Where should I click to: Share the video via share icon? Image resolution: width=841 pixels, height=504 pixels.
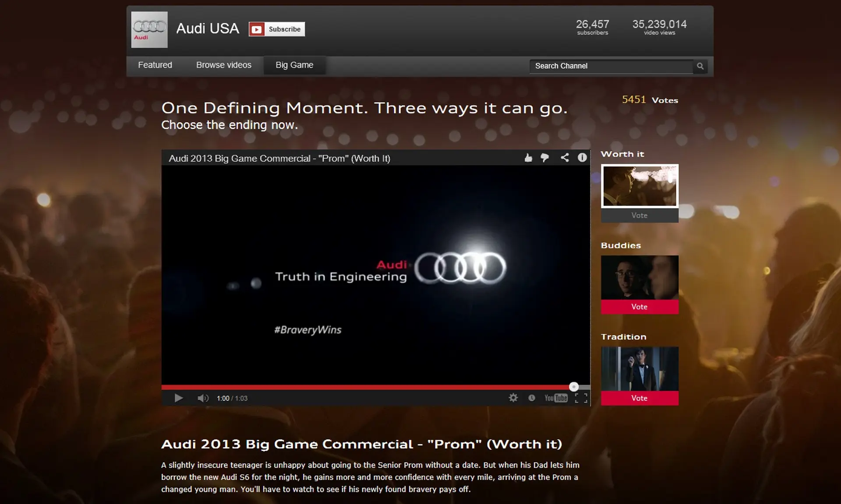point(565,158)
